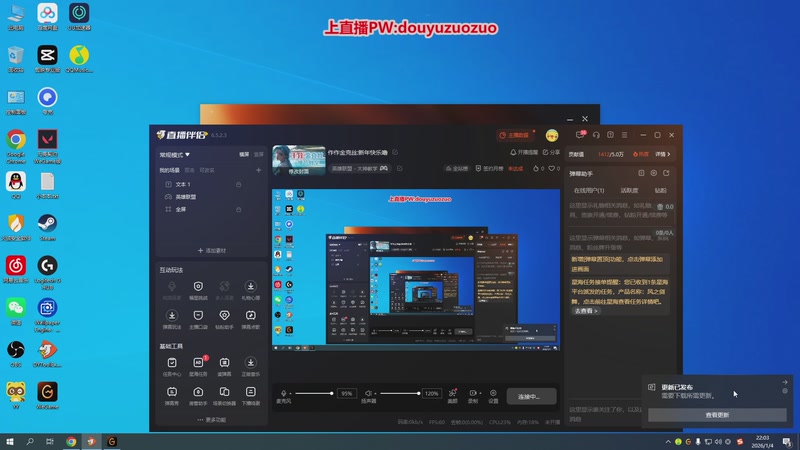Open the hamburger main menu
800x450 pixels.
point(624,135)
